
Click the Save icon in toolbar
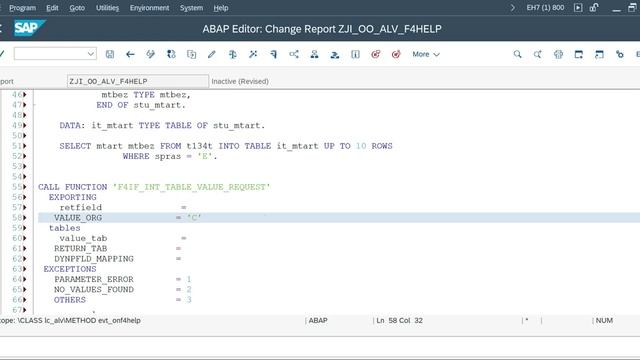pyautogui.click(x=110, y=54)
